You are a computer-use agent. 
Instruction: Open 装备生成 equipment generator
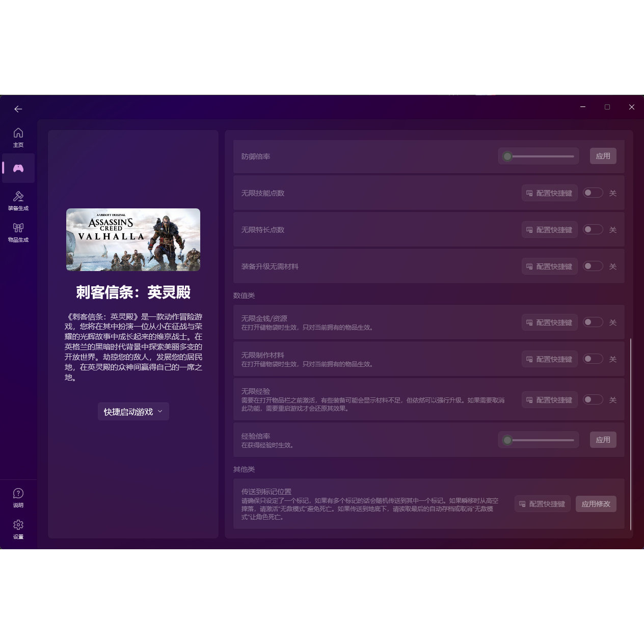pos(18,201)
